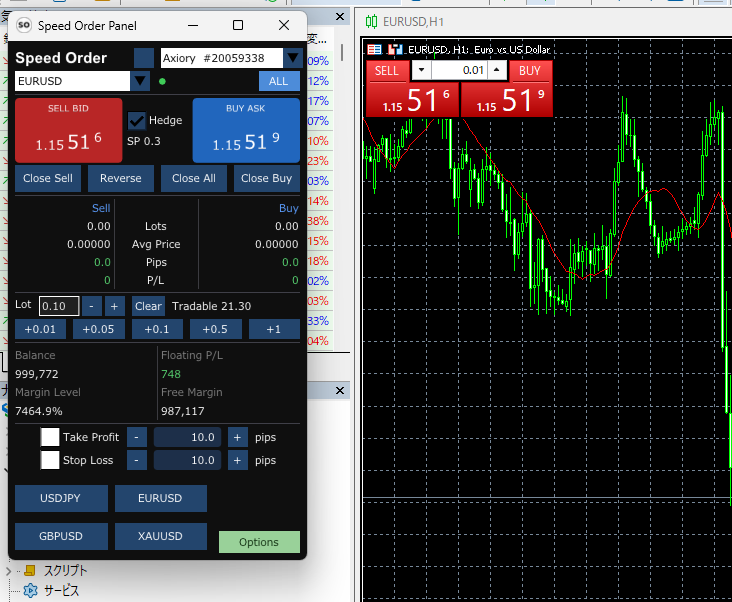This screenshot has width=732, height=602.
Task: Enable the Take Profit checkbox
Action: [x=50, y=437]
